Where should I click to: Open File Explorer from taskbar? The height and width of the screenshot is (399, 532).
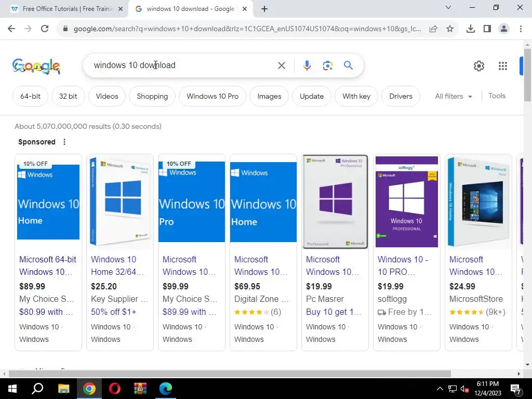(x=63, y=389)
